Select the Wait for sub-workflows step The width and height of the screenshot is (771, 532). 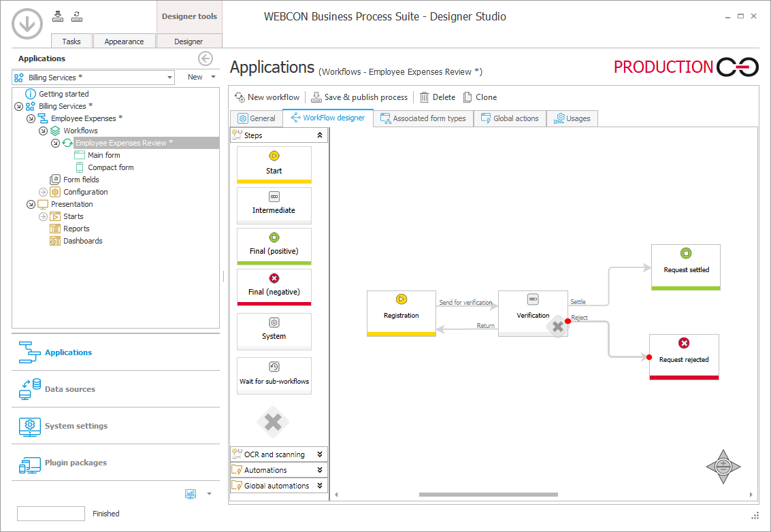tap(274, 376)
